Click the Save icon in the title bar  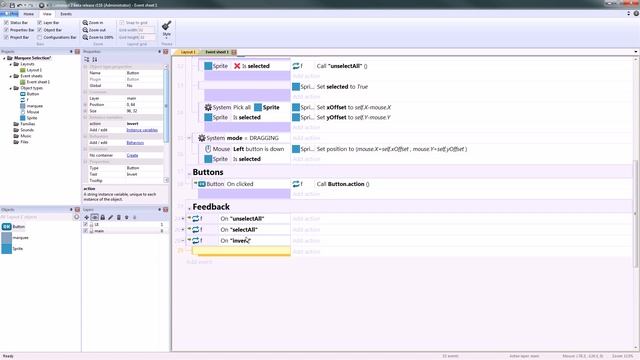12,5
